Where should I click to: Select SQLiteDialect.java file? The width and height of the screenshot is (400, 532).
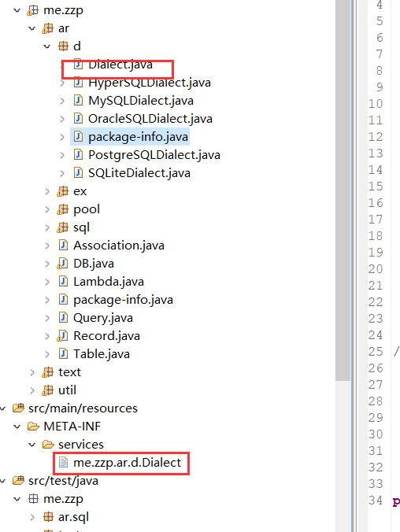(139, 173)
